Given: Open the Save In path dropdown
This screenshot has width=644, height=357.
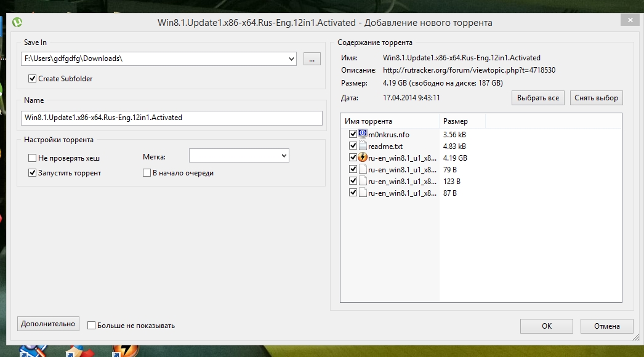Looking at the screenshot, I should 291,58.
